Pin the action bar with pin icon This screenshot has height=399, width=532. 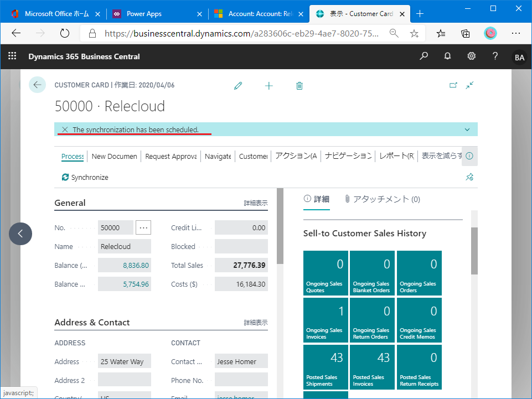(x=469, y=177)
